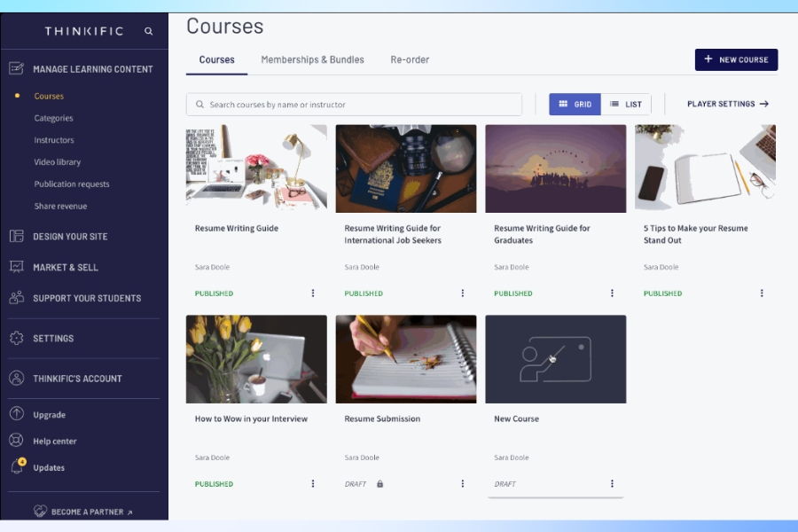Click the Upgrade arrow icon

(16, 414)
